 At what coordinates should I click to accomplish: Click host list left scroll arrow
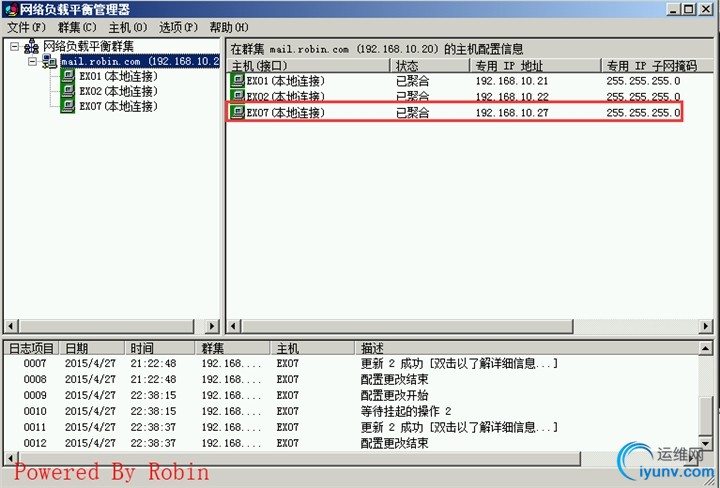[x=233, y=326]
